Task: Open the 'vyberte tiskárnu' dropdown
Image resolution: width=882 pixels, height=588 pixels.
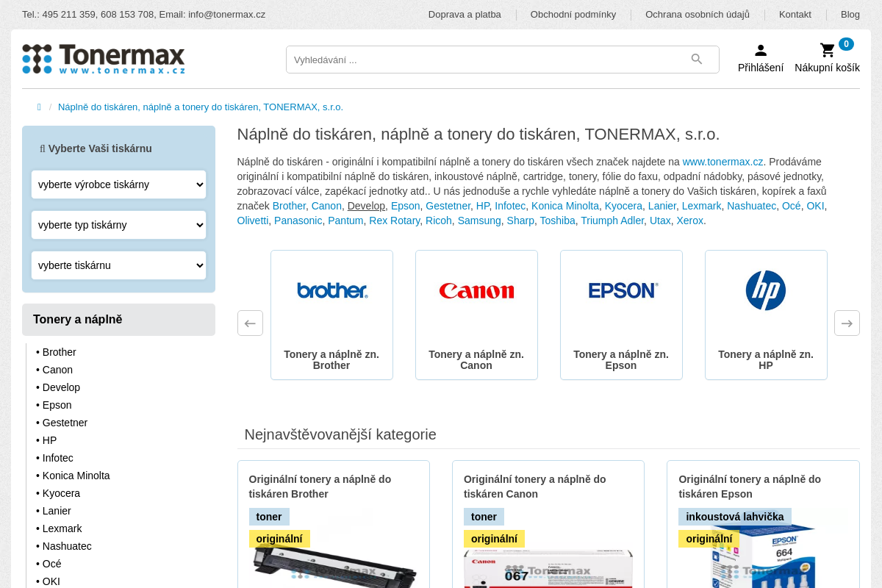Action: tap(118, 265)
